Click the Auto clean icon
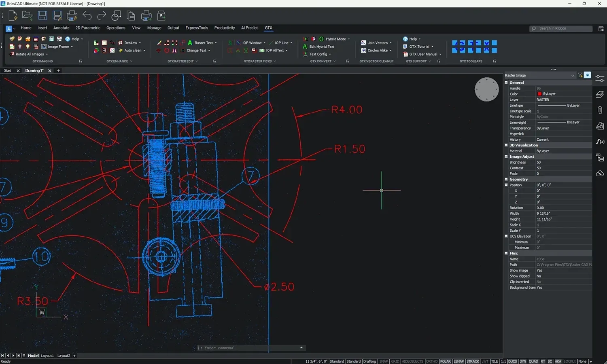607x364 pixels. pos(120,51)
